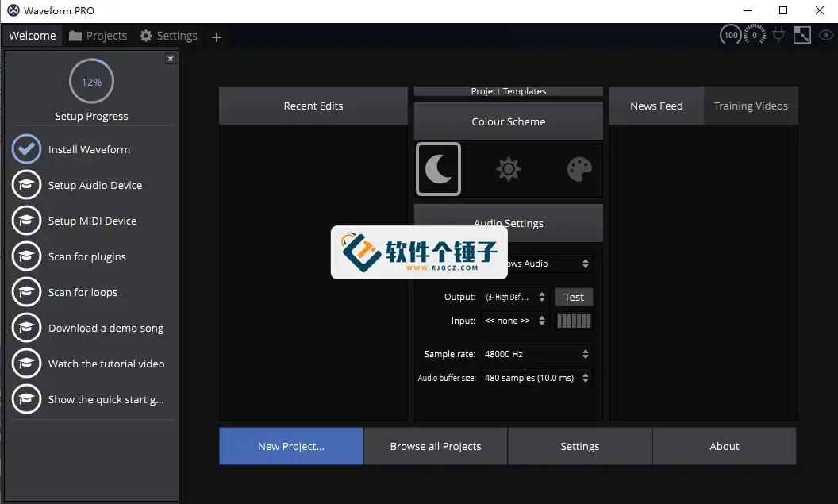838x504 pixels.
Task: Click the Setup Progress label
Action: 91,117
